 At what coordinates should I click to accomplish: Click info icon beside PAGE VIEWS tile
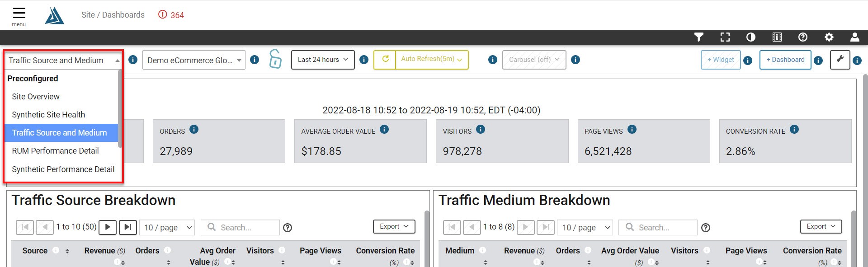[x=632, y=129]
